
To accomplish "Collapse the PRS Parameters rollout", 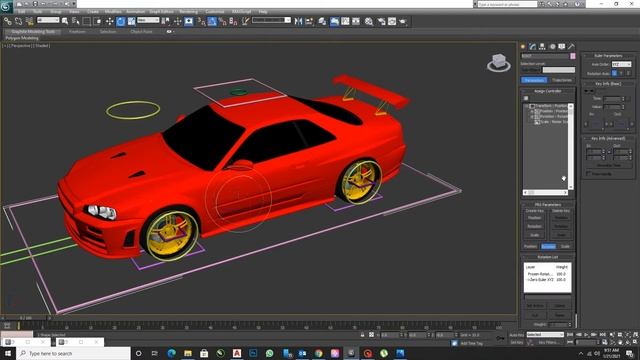I will [x=548, y=204].
